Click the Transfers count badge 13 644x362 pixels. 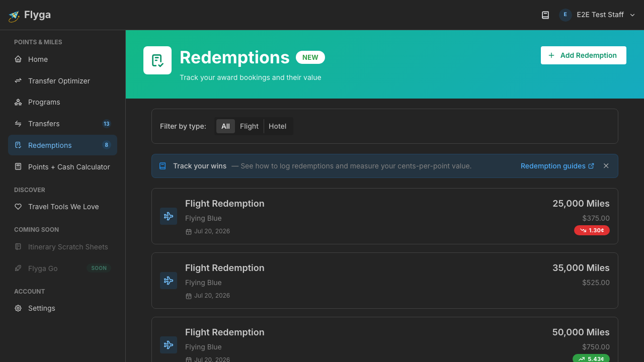(107, 124)
